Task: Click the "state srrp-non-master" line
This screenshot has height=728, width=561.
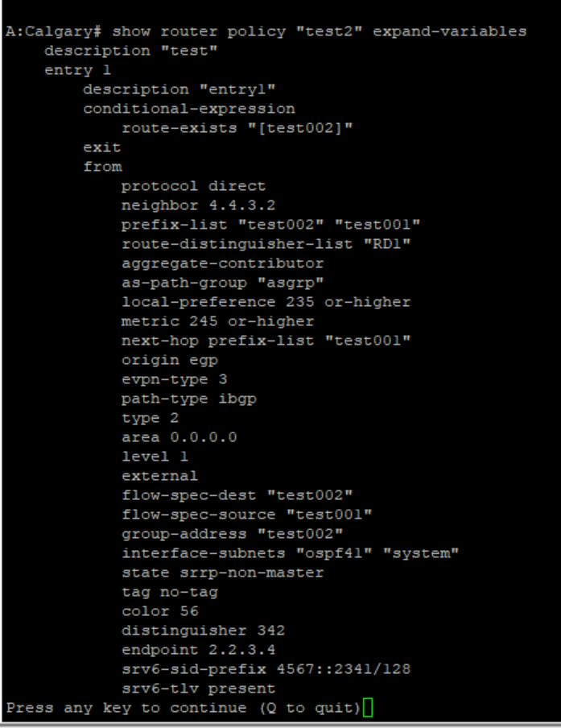Action: 223,573
